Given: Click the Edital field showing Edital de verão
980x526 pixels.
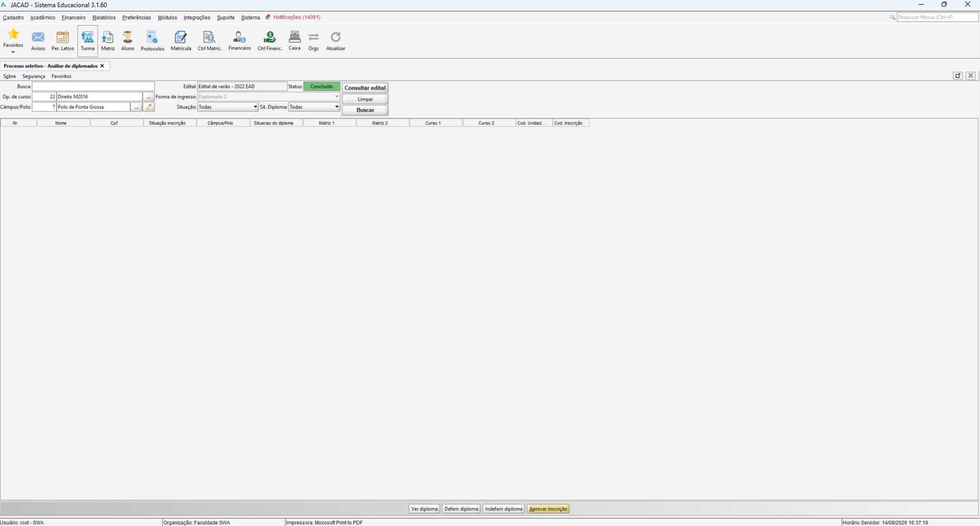Looking at the screenshot, I should (242, 87).
